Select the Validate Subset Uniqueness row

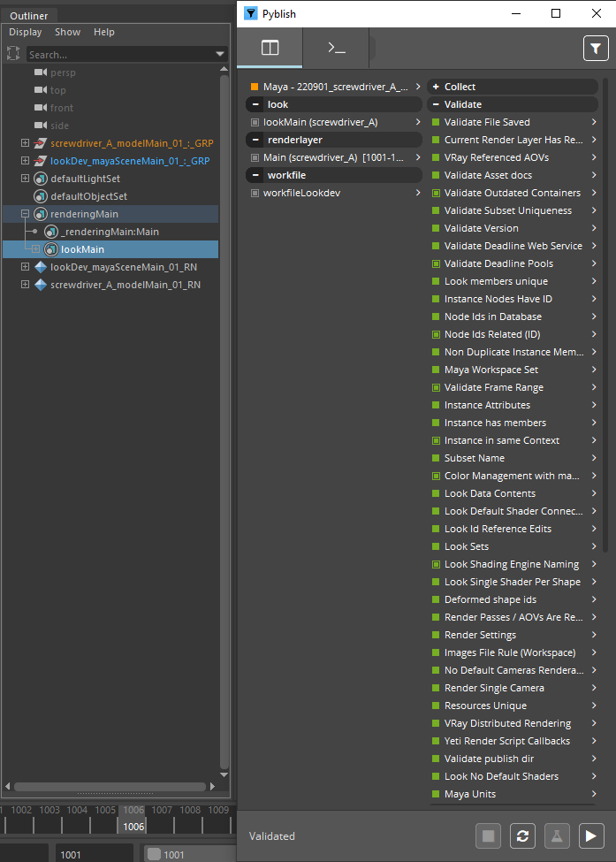tap(512, 210)
